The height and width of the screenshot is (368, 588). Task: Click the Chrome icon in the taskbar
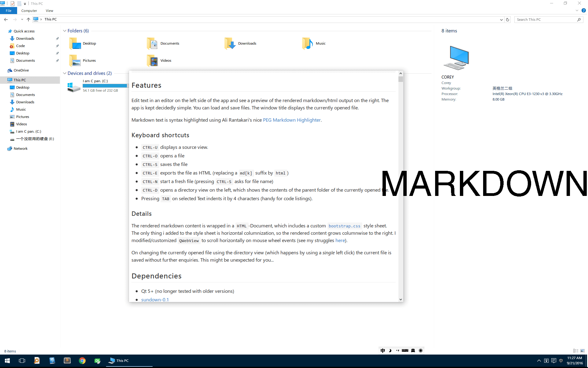[82, 361]
